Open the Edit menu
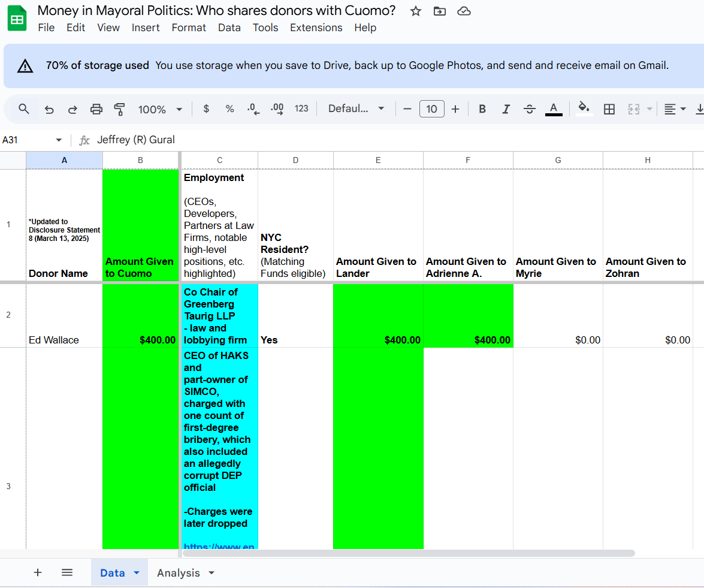 click(x=75, y=28)
